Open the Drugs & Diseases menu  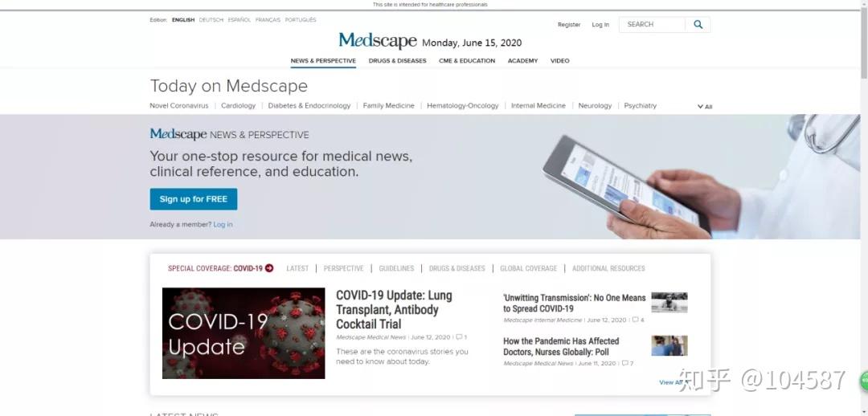click(x=398, y=61)
